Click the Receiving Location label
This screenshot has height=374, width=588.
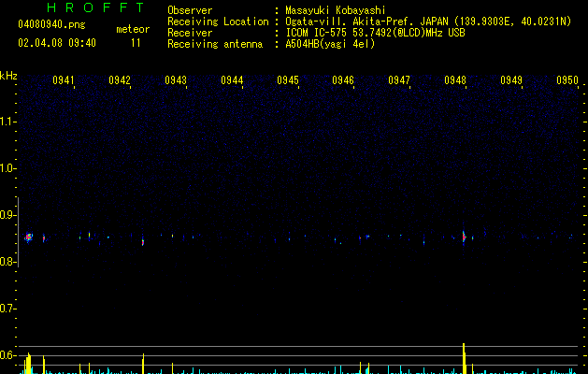(x=218, y=22)
